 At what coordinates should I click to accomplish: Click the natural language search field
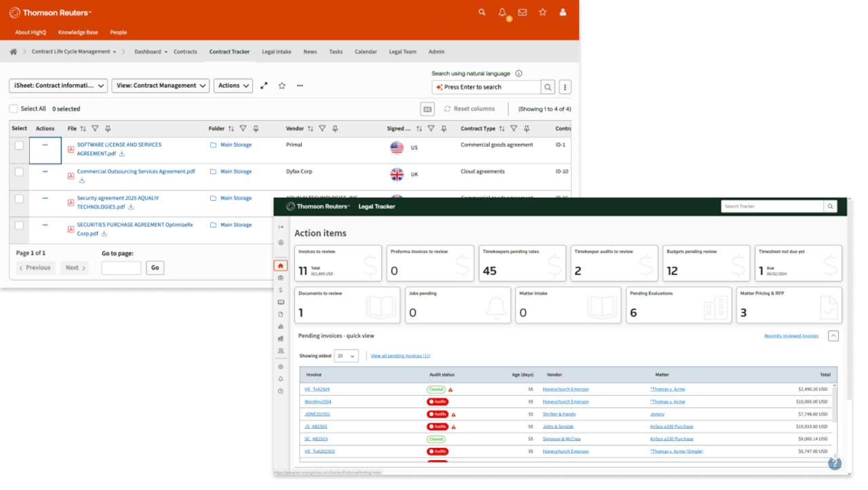click(x=486, y=87)
